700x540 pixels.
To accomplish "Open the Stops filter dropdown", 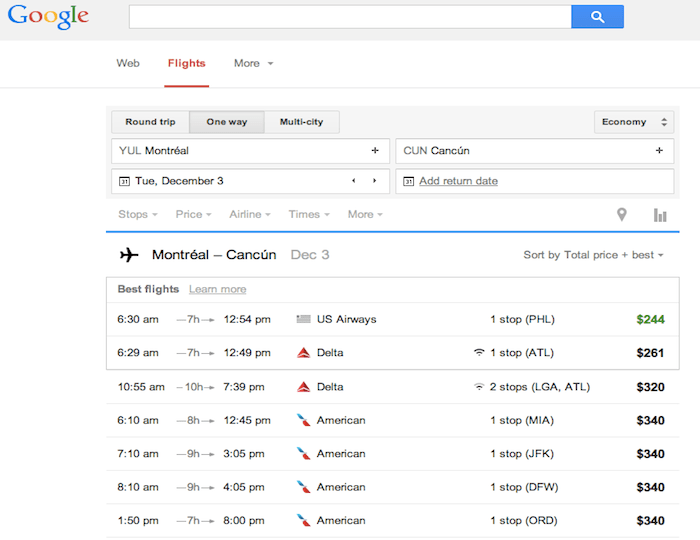I will coord(138,215).
